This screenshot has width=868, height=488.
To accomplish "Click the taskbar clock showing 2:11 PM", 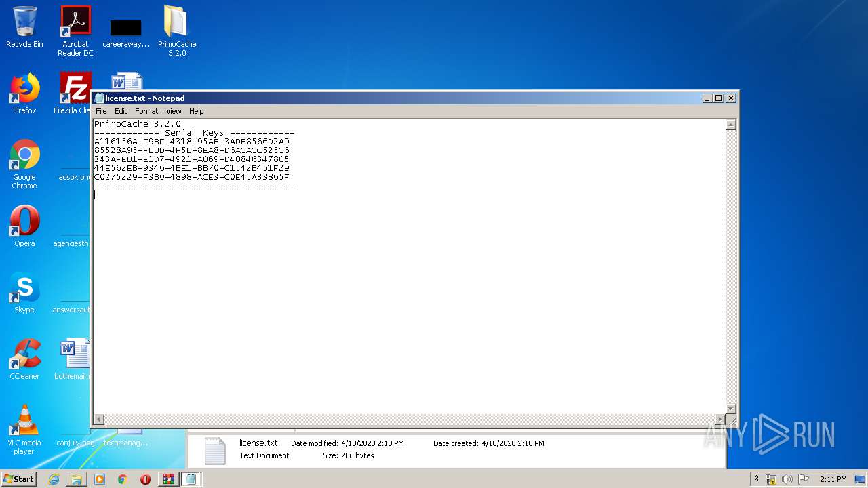I will tap(833, 479).
